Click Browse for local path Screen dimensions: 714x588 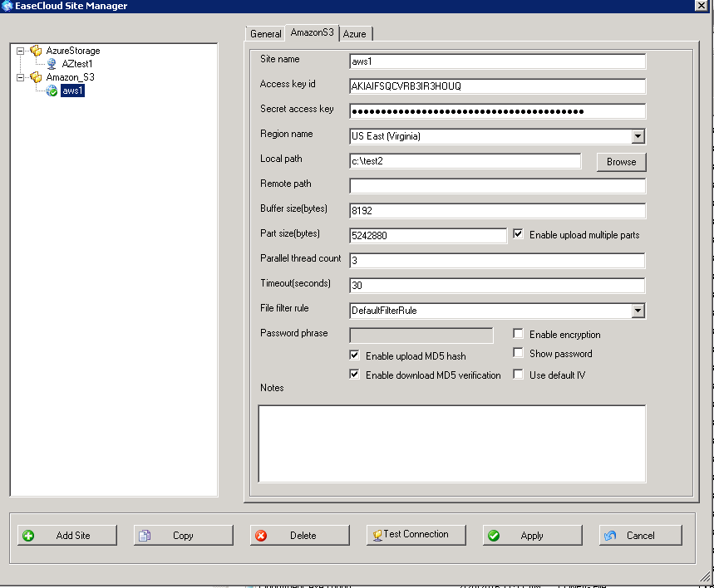click(621, 162)
